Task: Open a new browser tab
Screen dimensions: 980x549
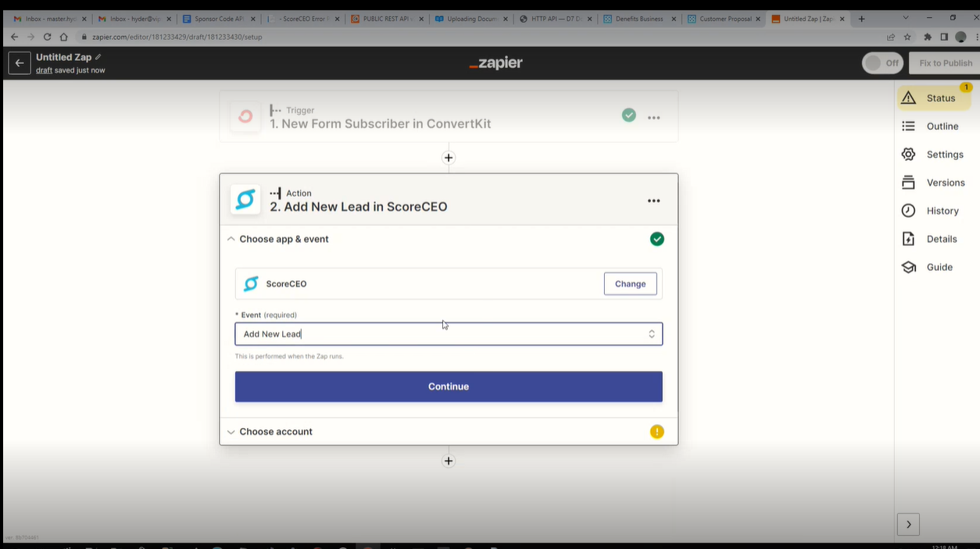Action: [x=861, y=19]
